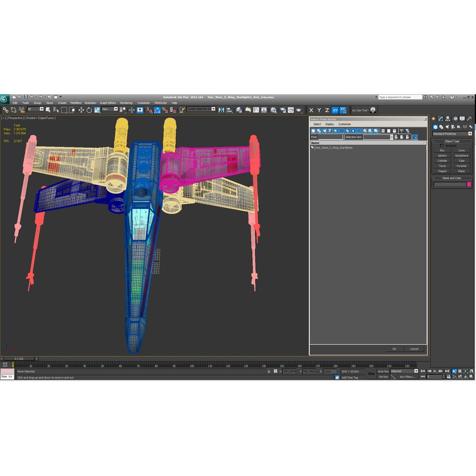Image resolution: width=476 pixels, height=476 pixels.
Task: Open the Select by Name tool
Action: [x=56, y=110]
